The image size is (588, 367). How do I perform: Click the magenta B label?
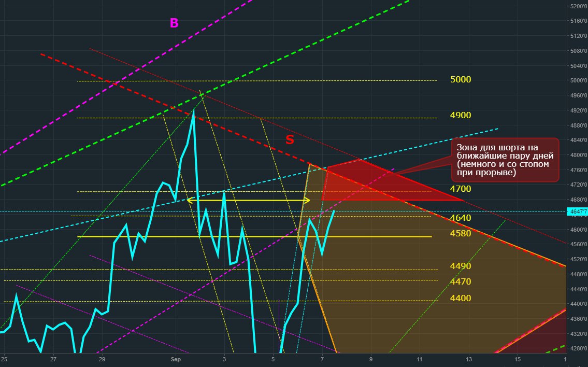pyautogui.click(x=174, y=23)
